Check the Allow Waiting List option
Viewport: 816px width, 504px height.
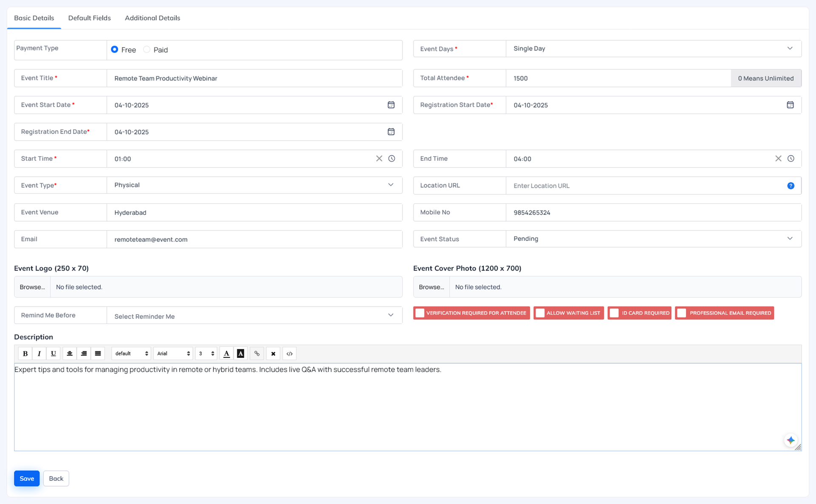pos(540,313)
